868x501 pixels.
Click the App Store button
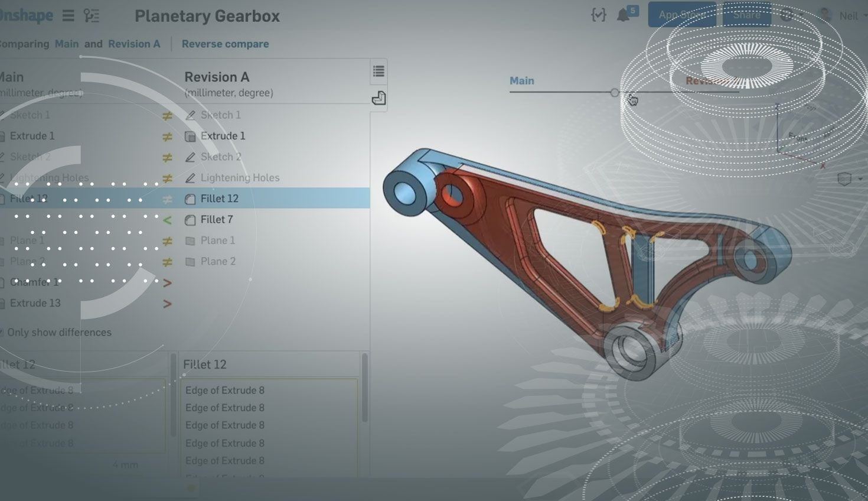pos(681,15)
